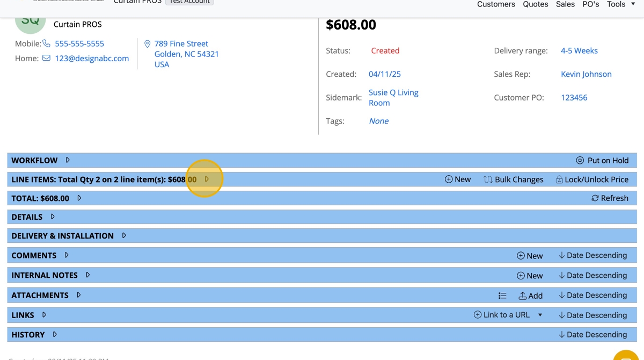Click the Test Account badge
This screenshot has height=360, width=644.
pos(189,2)
